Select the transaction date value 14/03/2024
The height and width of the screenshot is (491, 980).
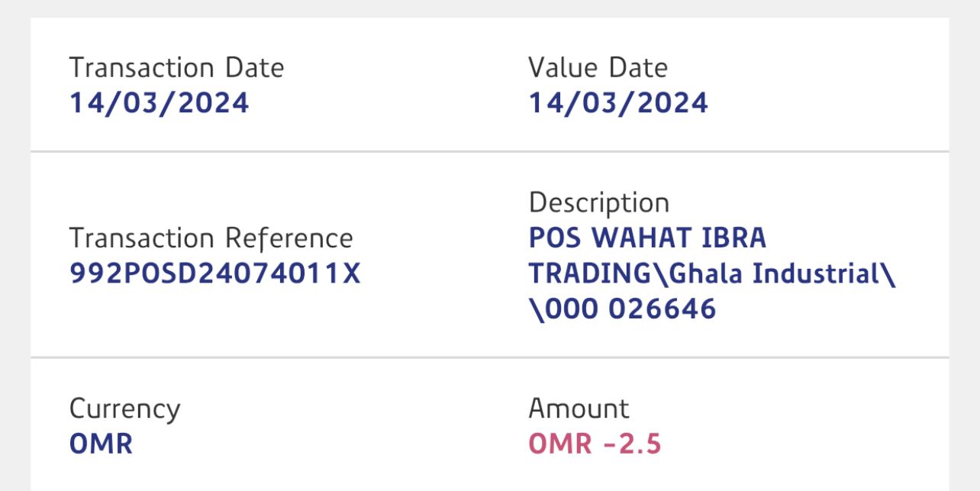coord(159,103)
